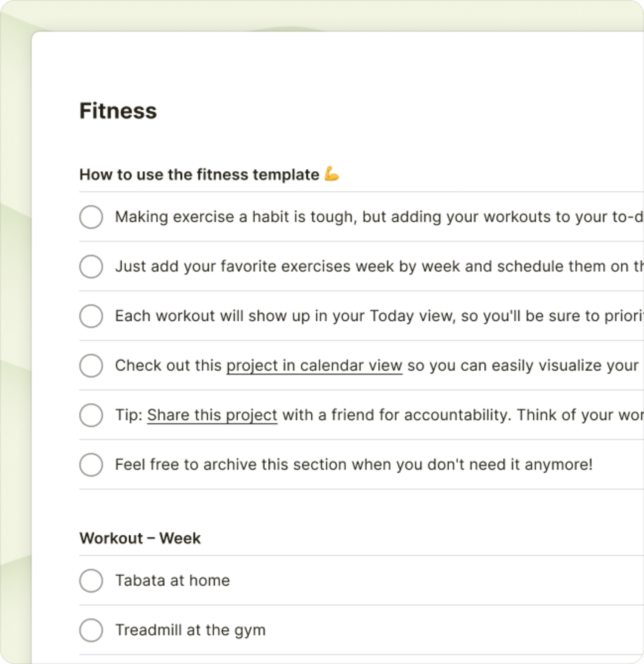Check off the "Tabata at home" task
The height and width of the screenshot is (664, 644).
(x=91, y=580)
